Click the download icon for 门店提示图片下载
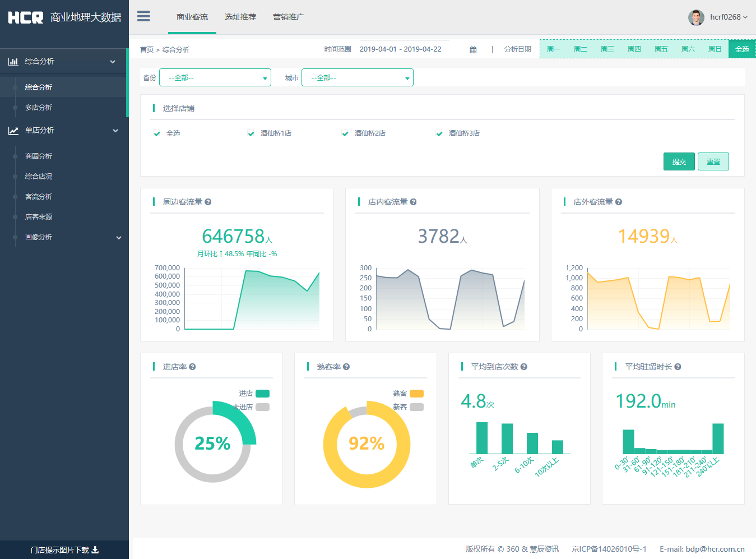Image resolution: width=756 pixels, height=559 pixels. point(95,549)
